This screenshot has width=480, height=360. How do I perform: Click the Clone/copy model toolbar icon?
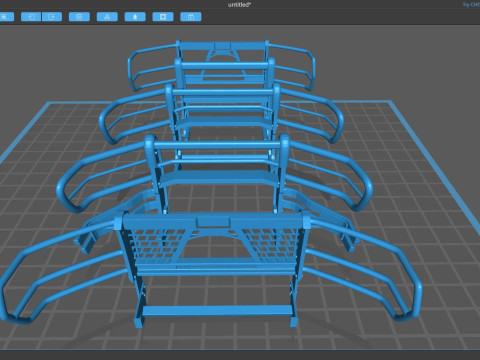(x=79, y=17)
